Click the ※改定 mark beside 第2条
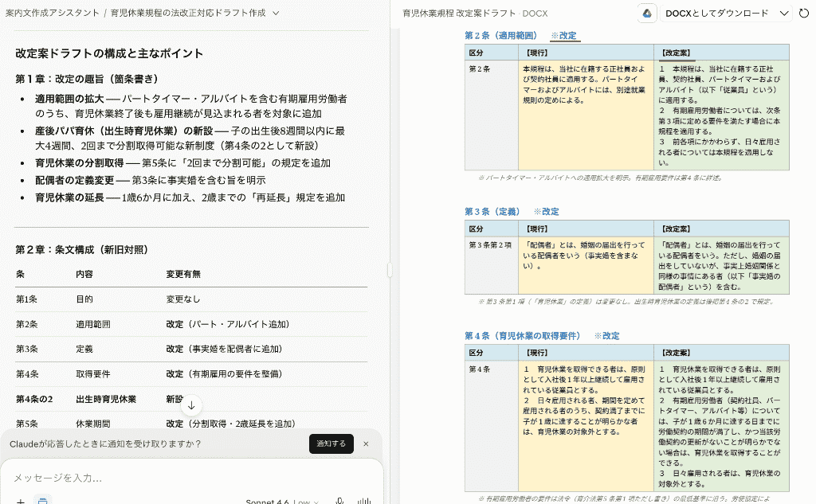This screenshot has height=504, width=816. coord(563,35)
